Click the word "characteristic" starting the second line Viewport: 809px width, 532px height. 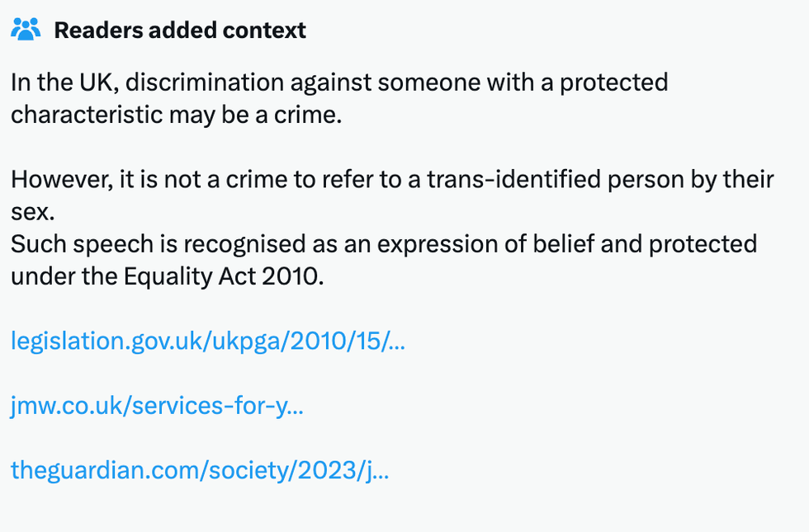(x=86, y=115)
